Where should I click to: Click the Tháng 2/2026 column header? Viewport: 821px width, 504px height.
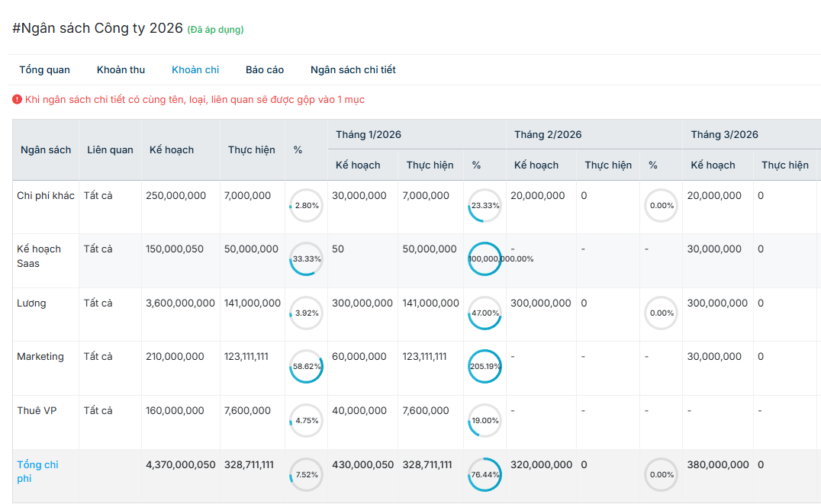(548, 134)
